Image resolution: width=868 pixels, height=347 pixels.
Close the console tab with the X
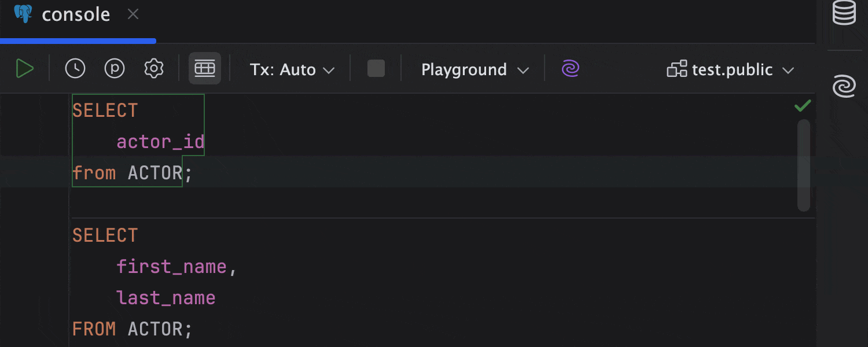[133, 14]
